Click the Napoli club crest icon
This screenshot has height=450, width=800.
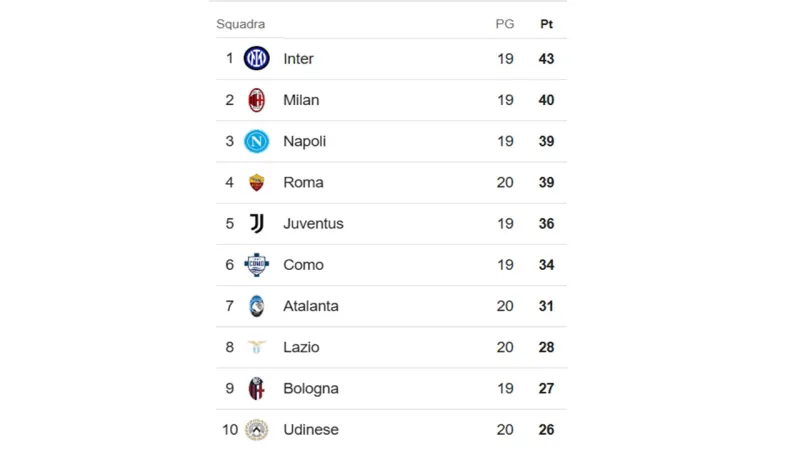click(257, 141)
